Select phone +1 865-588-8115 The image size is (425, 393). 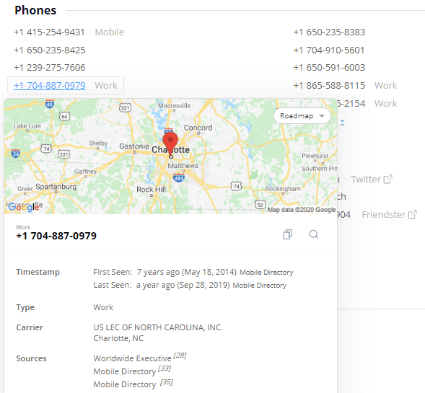329,86
